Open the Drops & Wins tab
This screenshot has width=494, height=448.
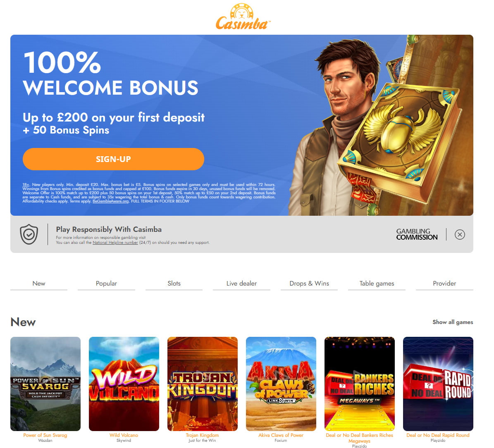309,284
